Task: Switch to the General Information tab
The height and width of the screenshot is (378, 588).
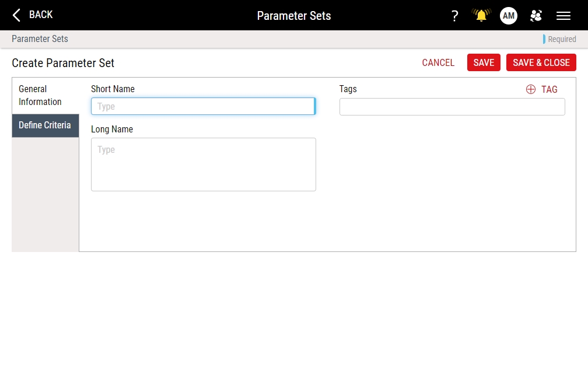Action: [x=40, y=96]
